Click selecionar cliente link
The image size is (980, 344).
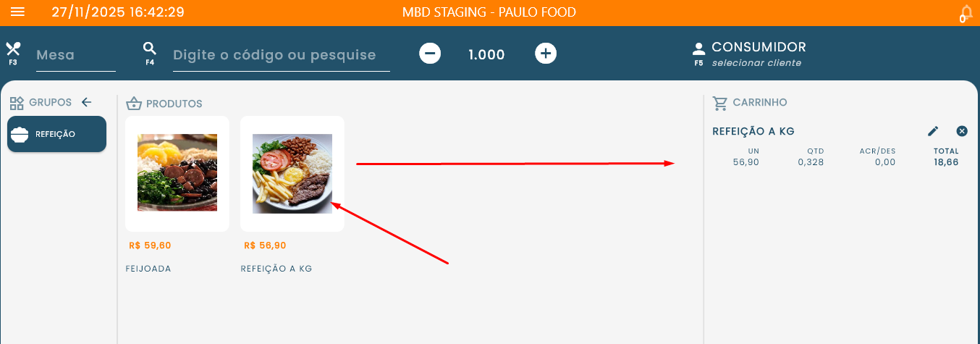tap(756, 63)
